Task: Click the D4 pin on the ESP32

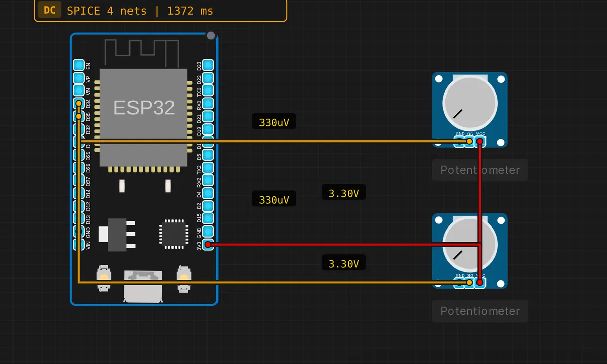Action: click(208, 194)
